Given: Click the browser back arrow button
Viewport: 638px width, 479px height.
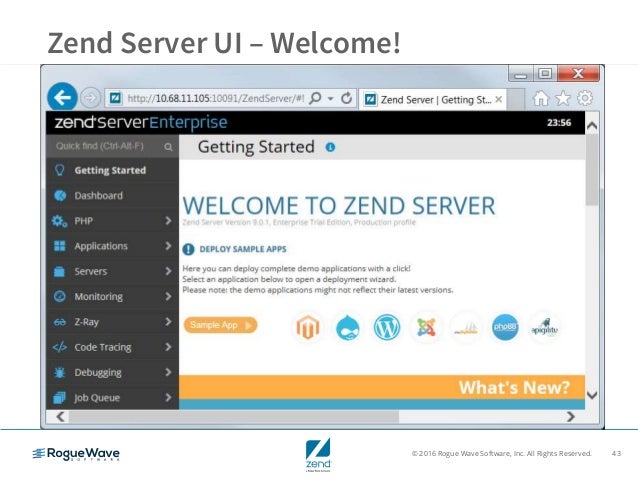Looking at the screenshot, I should (x=62, y=97).
